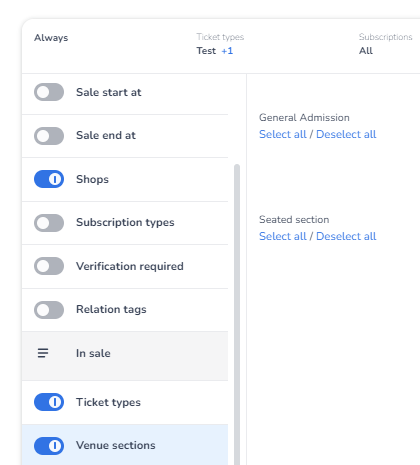Select the In sale menu row
This screenshot has width=420, height=465.
click(x=125, y=356)
